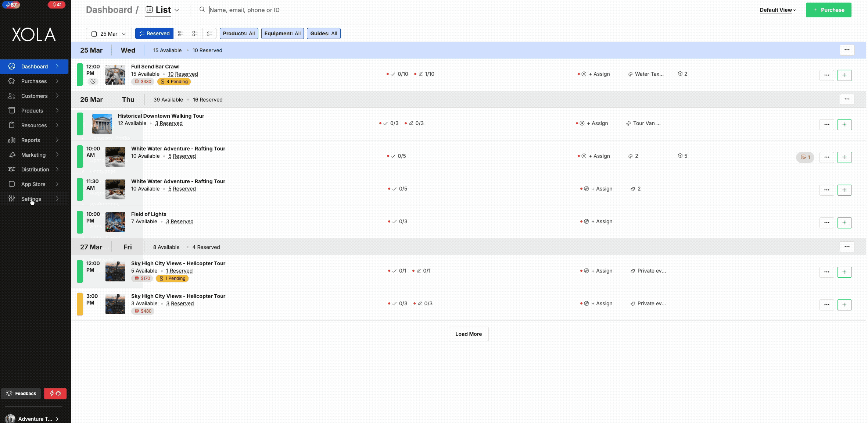Go to Customers in sidebar

[x=34, y=96]
